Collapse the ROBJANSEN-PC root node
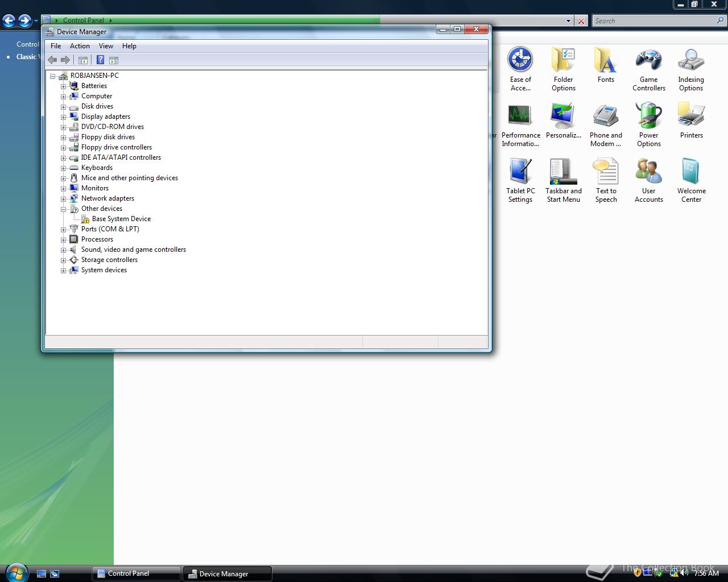The height and width of the screenshot is (582, 728). tap(53, 76)
